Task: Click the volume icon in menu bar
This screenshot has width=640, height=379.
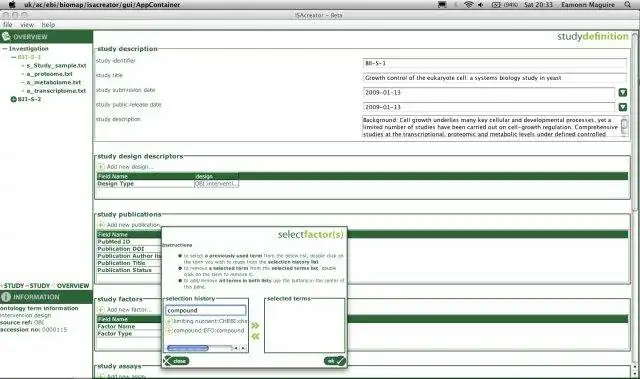Action: click(480, 4)
